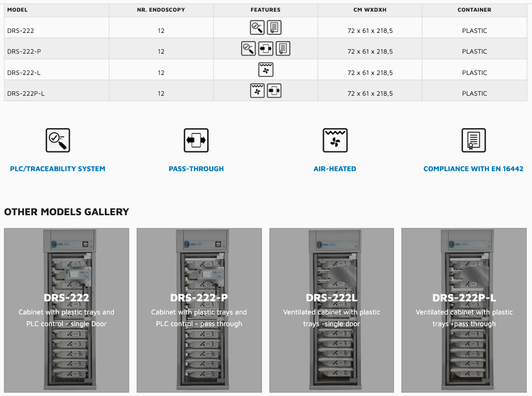Click large Pass-Through arrows icon
The height and width of the screenshot is (396, 532).
click(x=196, y=140)
